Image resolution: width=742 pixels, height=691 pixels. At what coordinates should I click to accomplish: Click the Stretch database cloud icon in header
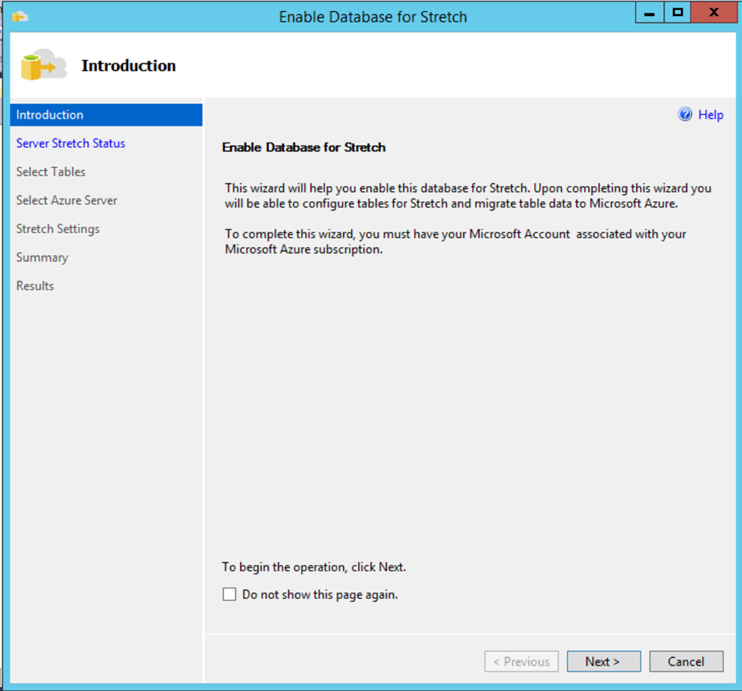pos(44,65)
